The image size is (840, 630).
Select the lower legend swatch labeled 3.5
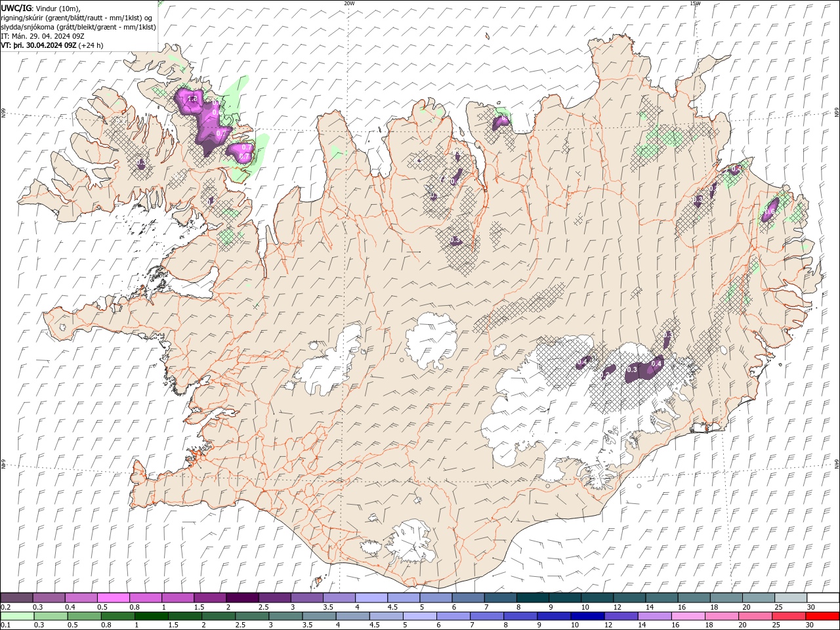[x=318, y=616]
